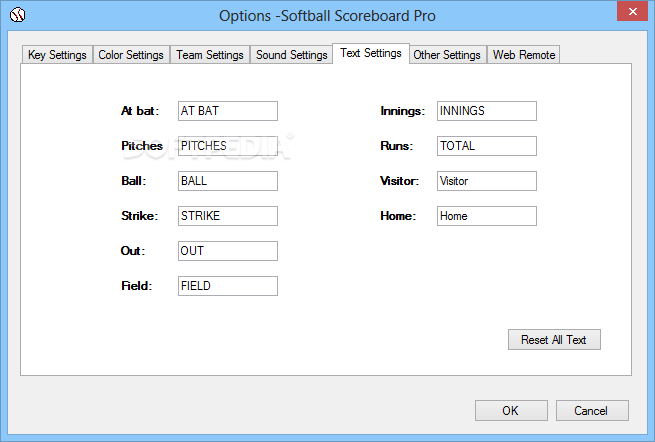Click the "Out:" label
The width and height of the screenshot is (655, 442).
point(133,251)
